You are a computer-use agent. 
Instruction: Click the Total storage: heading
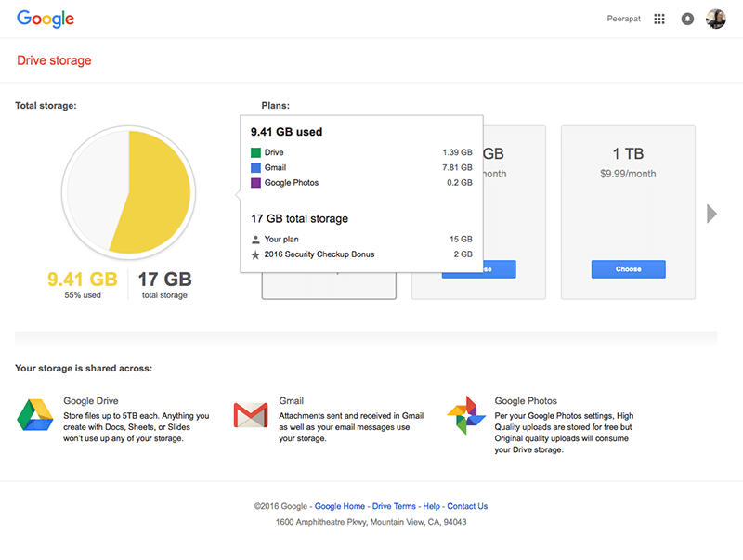tap(46, 106)
